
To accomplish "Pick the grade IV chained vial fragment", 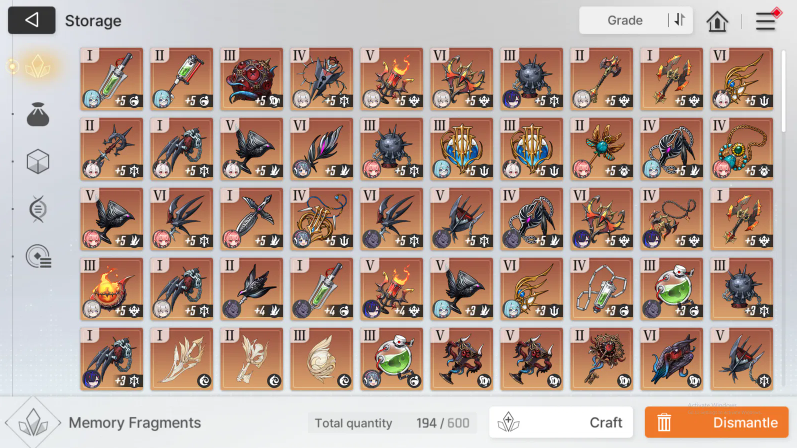I will click(601, 289).
